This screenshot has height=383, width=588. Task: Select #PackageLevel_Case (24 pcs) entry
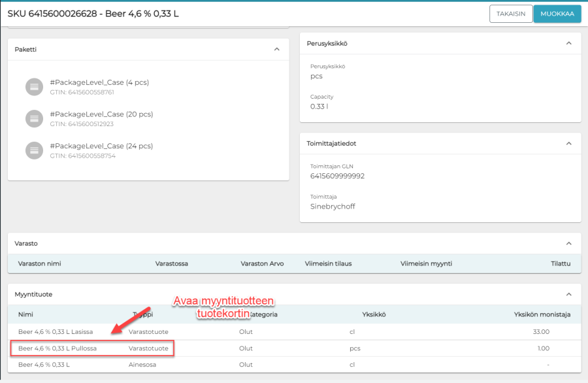coord(101,146)
